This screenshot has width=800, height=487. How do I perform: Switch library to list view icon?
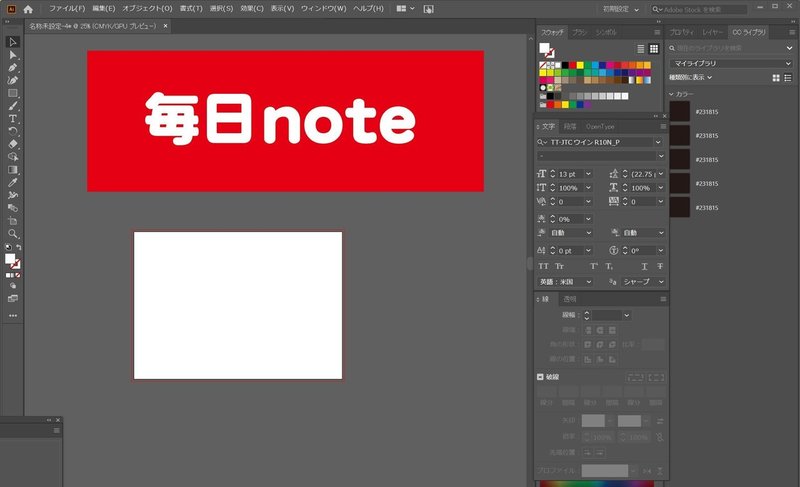point(788,78)
